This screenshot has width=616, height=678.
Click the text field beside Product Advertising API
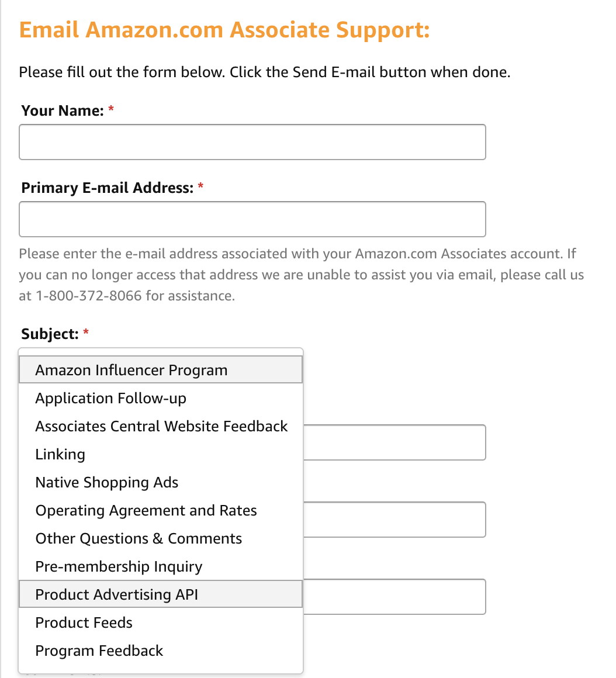(x=394, y=597)
